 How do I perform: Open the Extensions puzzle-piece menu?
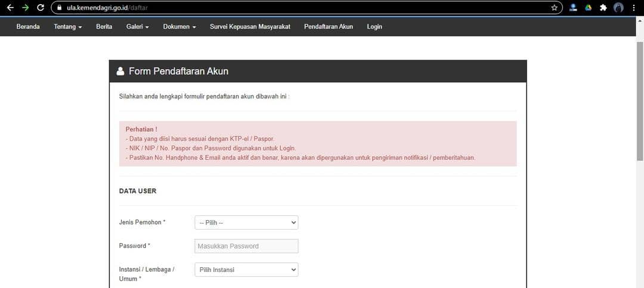(603, 8)
